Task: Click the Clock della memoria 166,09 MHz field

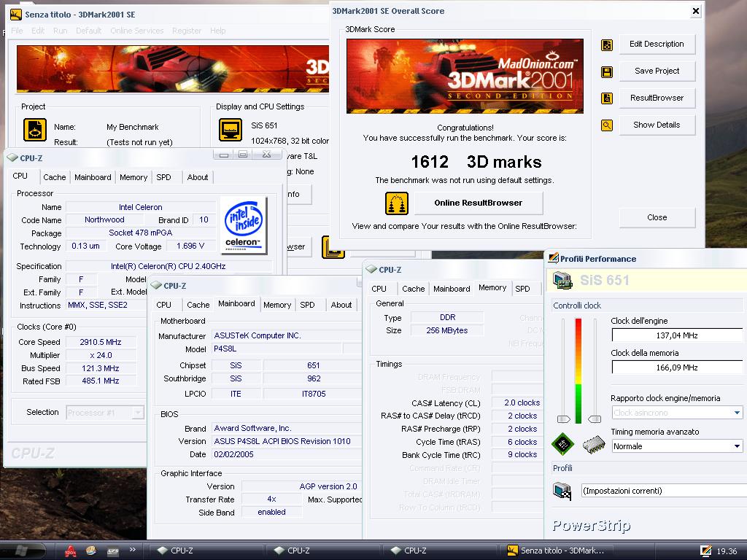Action: click(677, 367)
